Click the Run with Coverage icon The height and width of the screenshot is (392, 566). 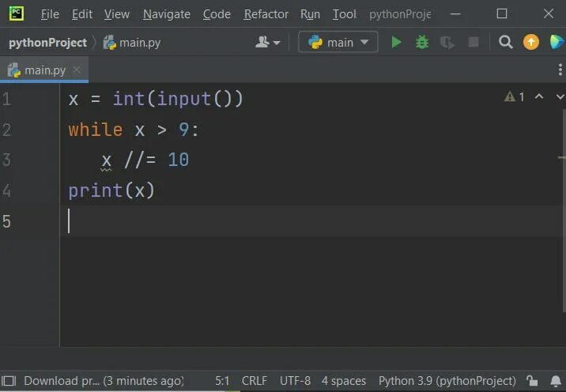[x=447, y=43]
